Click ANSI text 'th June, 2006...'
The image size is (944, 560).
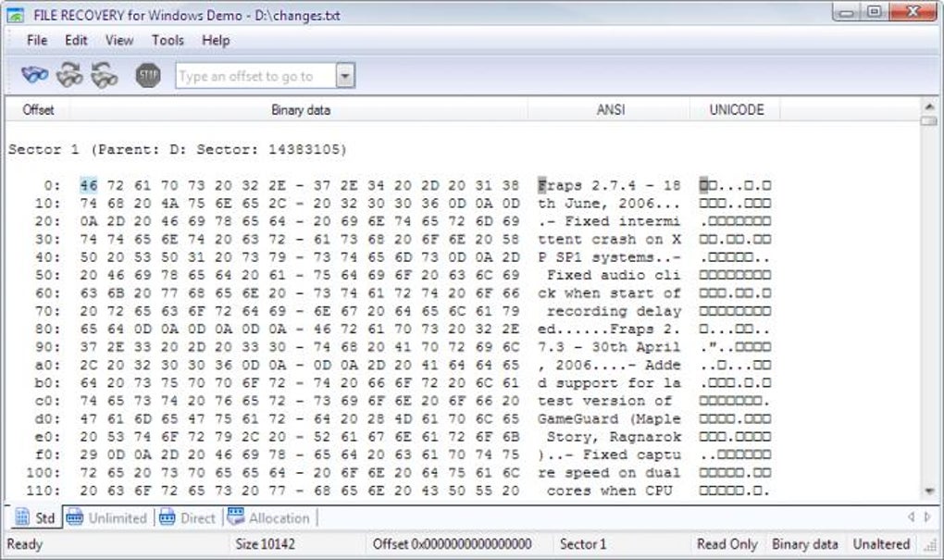click(609, 203)
